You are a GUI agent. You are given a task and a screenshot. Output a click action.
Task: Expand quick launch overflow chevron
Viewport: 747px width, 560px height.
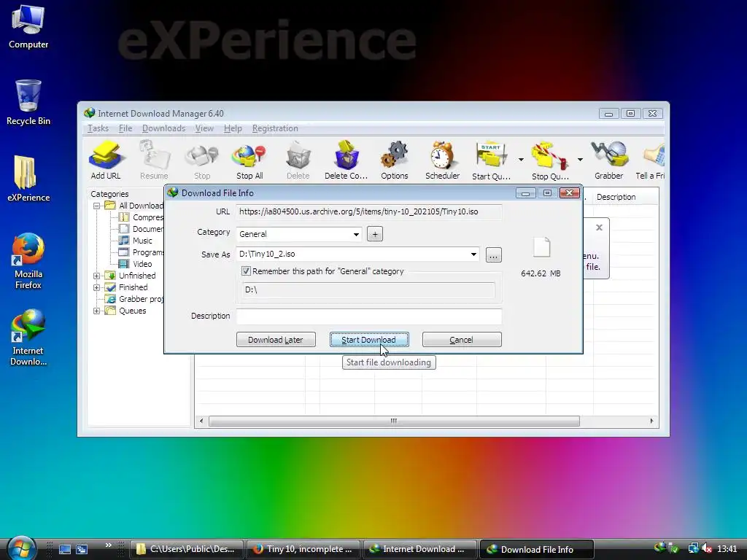click(109, 545)
